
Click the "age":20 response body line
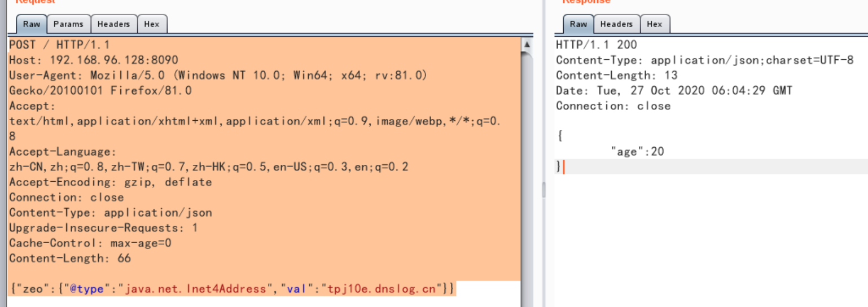[638, 151]
